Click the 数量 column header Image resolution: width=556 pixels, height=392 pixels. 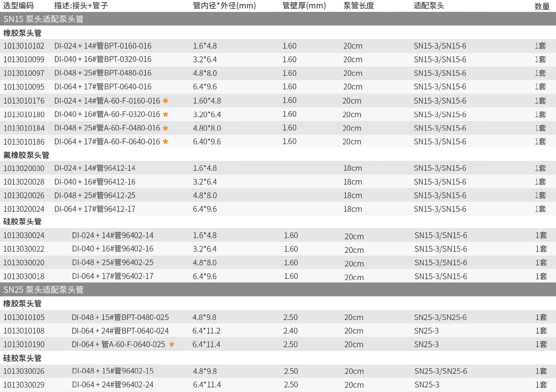click(542, 6)
